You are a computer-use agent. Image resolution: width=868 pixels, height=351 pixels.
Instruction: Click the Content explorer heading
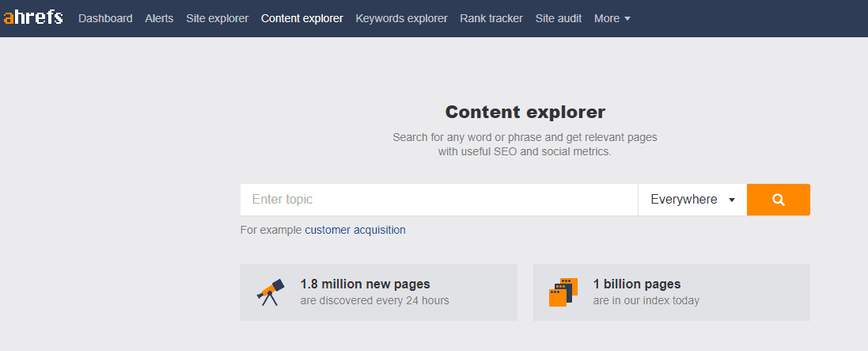pyautogui.click(x=525, y=112)
